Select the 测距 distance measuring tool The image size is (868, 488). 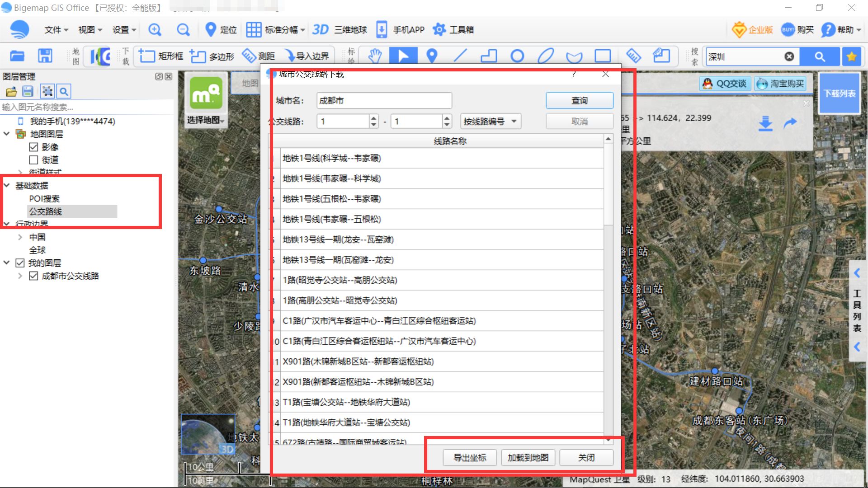(x=259, y=56)
